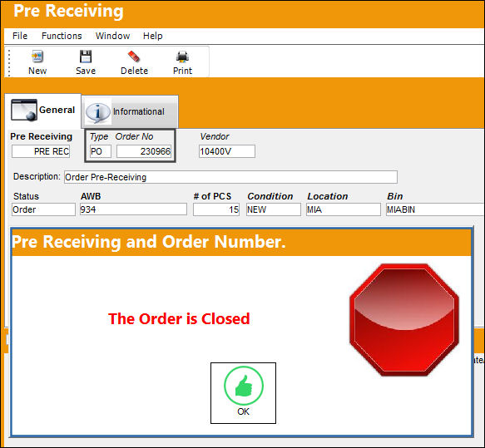This screenshot has height=448, width=485.
Task: Open the File menu
Action: 20,36
